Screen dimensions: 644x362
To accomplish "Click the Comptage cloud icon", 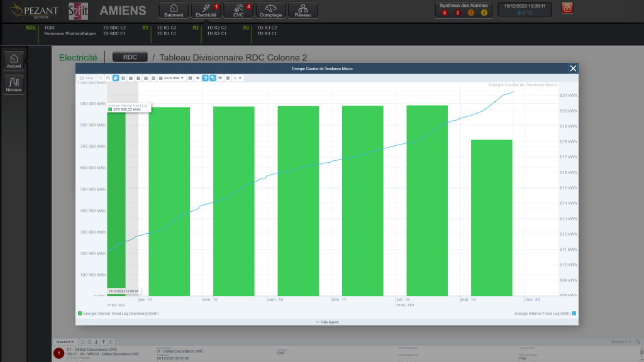I will (270, 9).
